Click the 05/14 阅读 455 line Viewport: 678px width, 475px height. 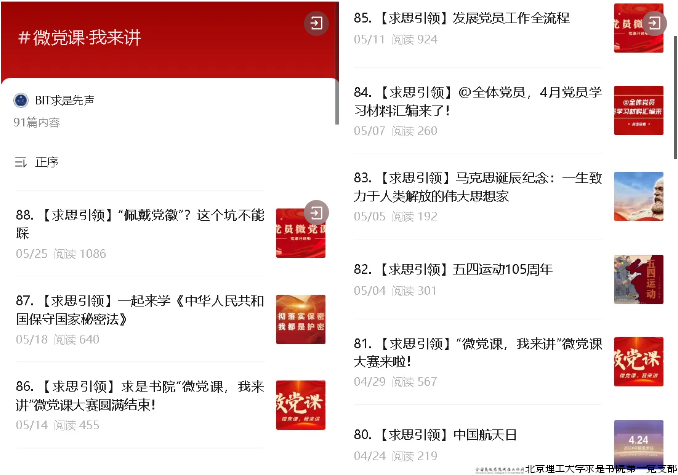[x=58, y=425]
